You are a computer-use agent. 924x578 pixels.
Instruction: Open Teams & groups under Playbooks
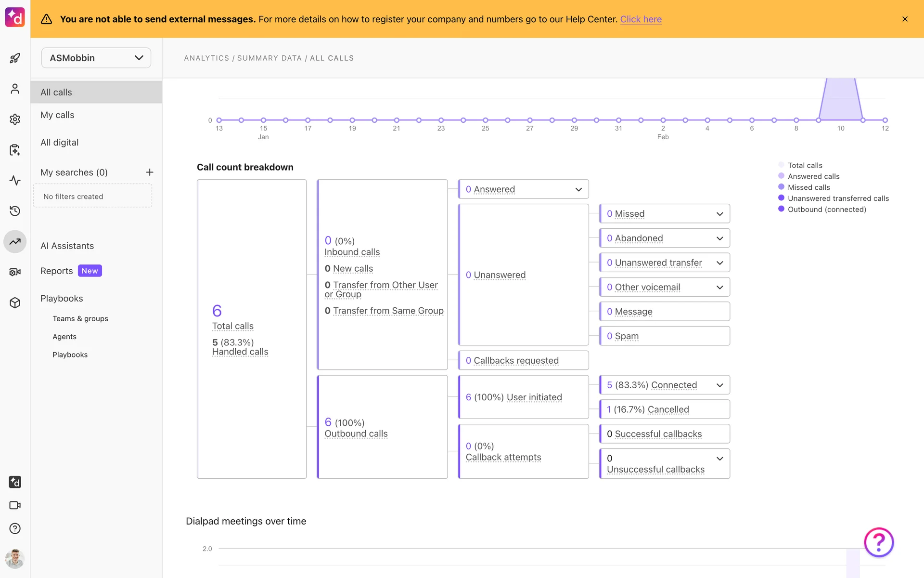[80, 318]
